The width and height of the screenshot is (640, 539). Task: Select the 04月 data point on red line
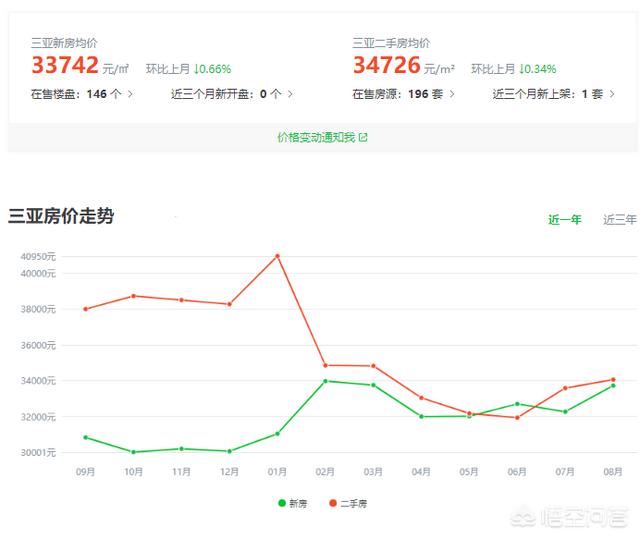421,398
